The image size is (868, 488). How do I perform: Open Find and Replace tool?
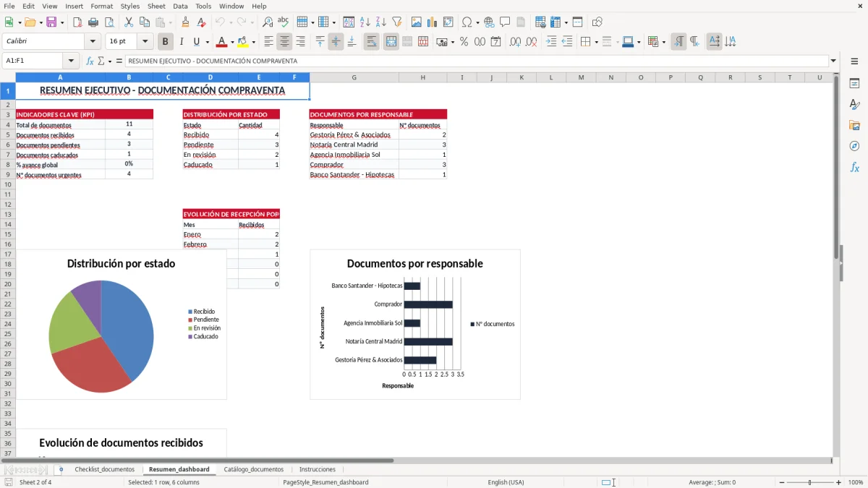click(x=268, y=22)
